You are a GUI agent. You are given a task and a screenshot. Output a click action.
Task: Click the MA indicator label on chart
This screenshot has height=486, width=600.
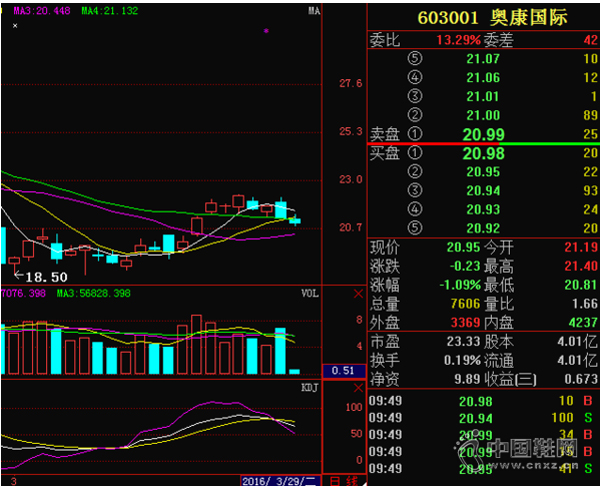tap(313, 12)
